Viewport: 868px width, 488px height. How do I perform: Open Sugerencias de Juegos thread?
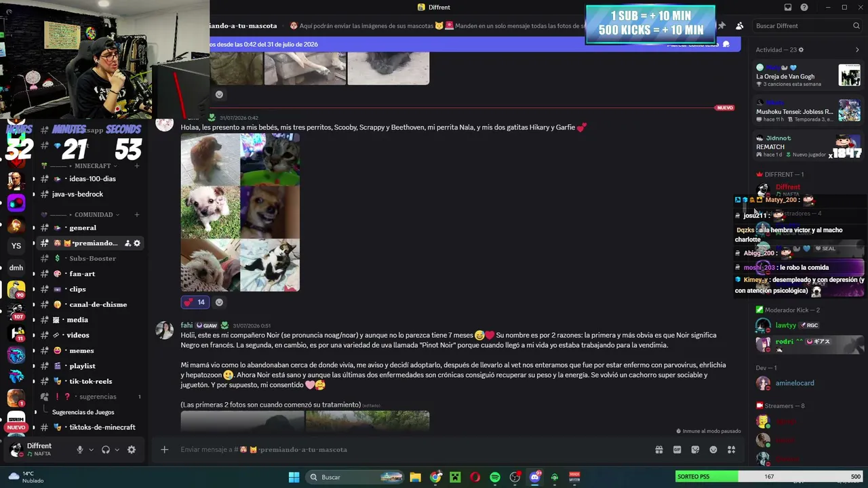83,412
